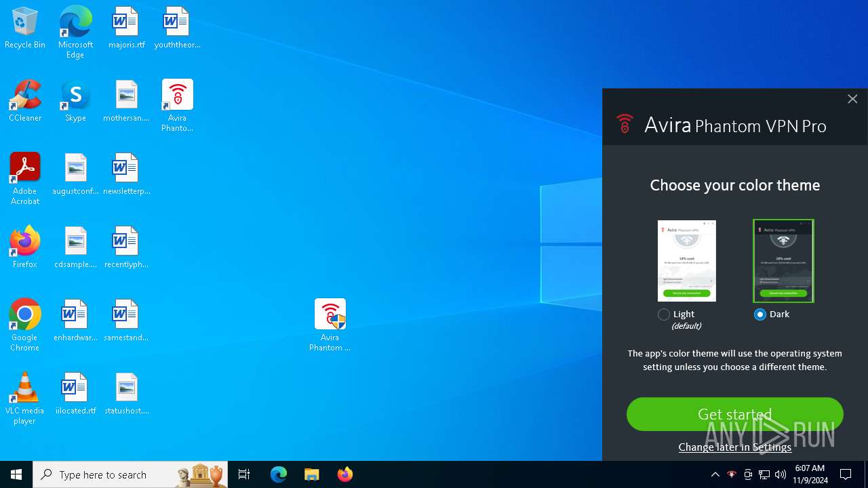Click the taskbar search box
The image size is (868, 488).
130,474
